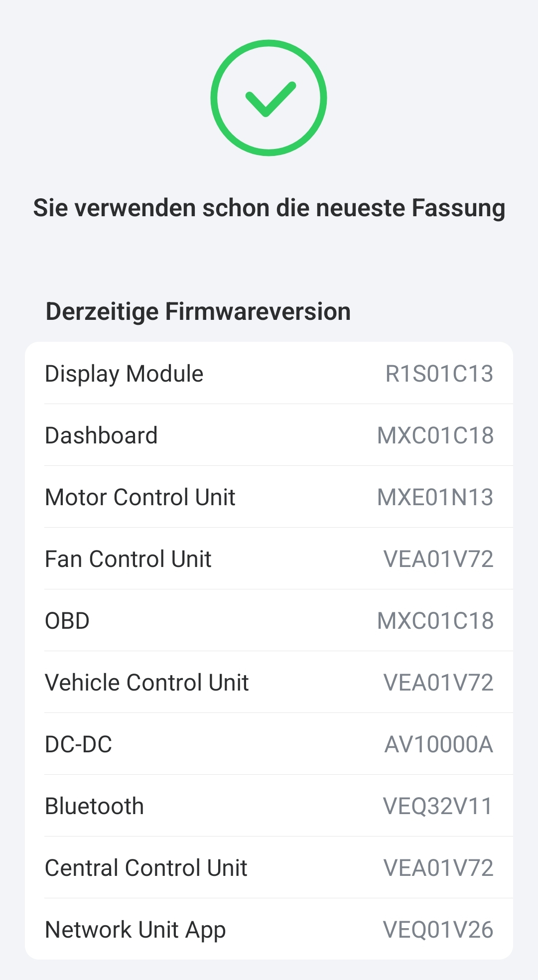The image size is (538, 980).
Task: Tap Fan Control Unit's VEA01V72 value
Action: pyautogui.click(x=438, y=559)
